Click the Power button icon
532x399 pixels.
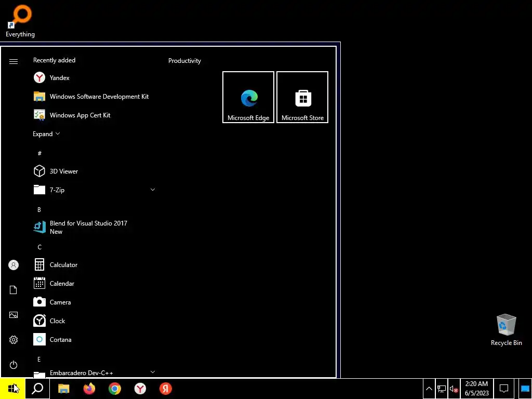(x=13, y=365)
